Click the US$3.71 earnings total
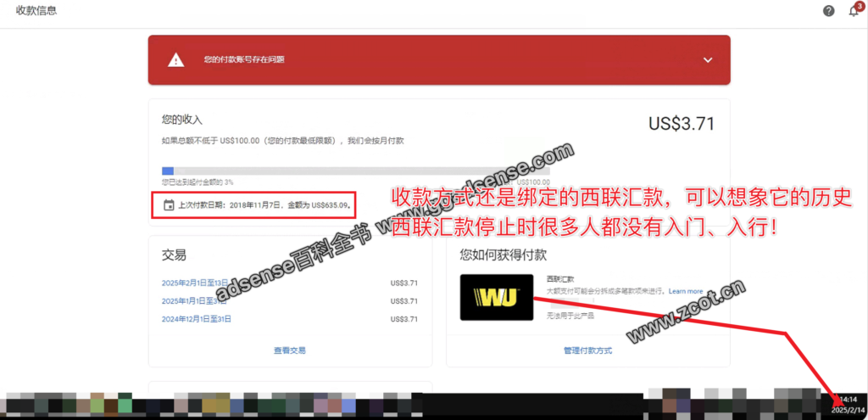Image resolution: width=868 pixels, height=420 pixels. coord(682,124)
